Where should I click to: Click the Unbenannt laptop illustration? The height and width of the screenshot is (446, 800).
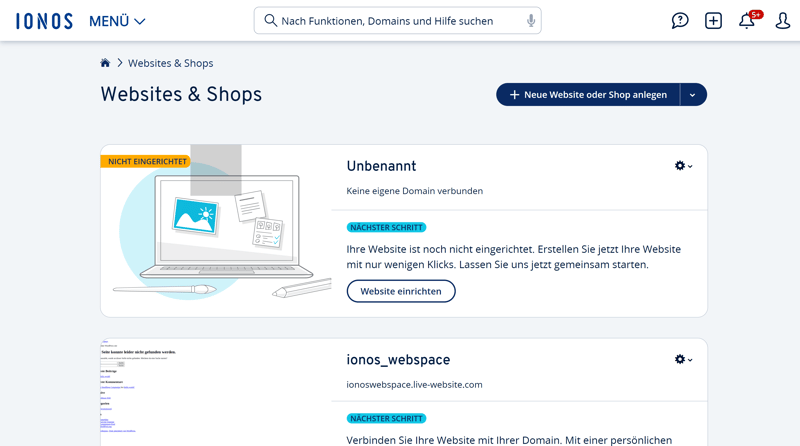click(216, 231)
